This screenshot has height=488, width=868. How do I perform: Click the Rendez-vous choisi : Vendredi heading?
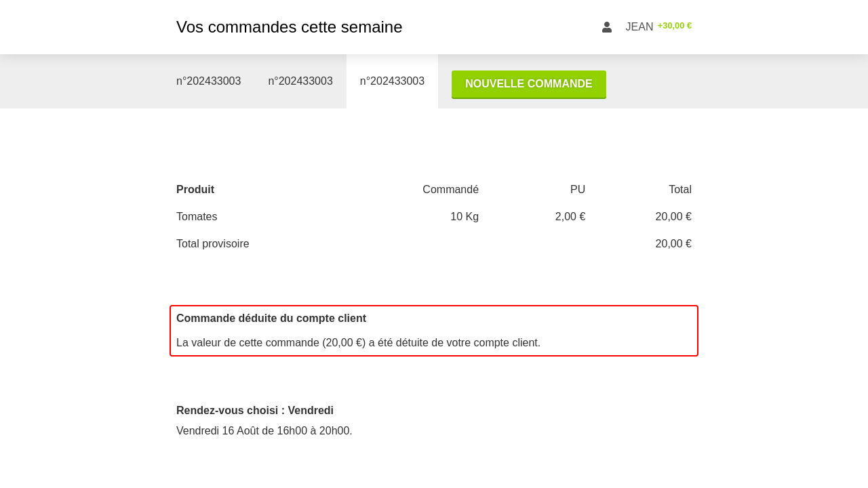tap(255, 411)
